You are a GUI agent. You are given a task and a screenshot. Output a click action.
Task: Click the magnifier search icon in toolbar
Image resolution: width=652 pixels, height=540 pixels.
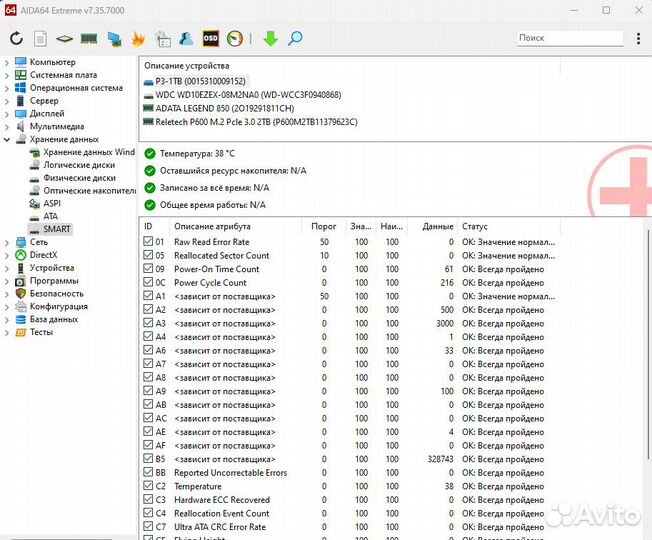click(x=295, y=39)
